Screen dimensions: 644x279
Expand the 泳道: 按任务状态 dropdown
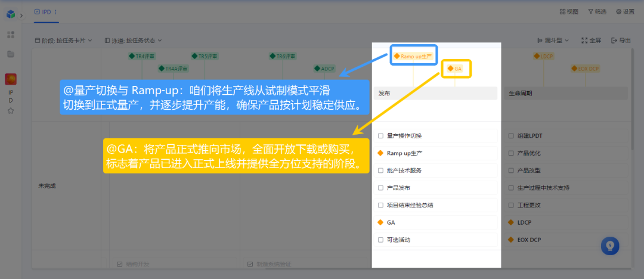(x=133, y=41)
